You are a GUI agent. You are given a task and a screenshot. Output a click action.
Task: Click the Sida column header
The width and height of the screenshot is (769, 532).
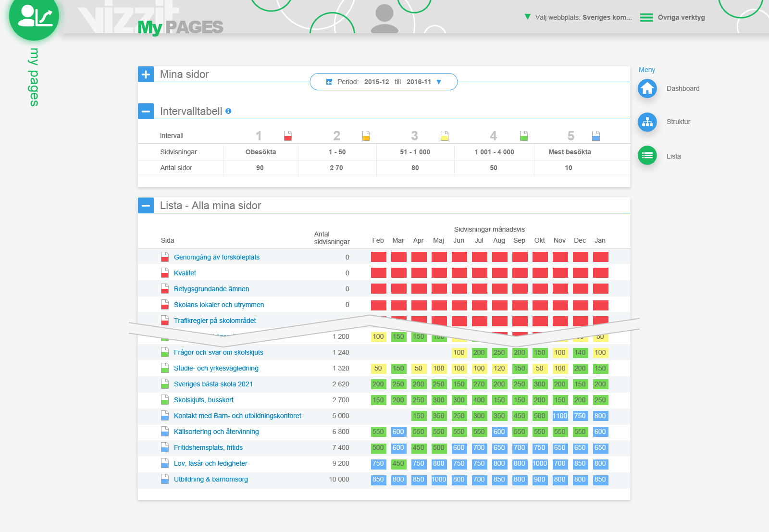[167, 240]
